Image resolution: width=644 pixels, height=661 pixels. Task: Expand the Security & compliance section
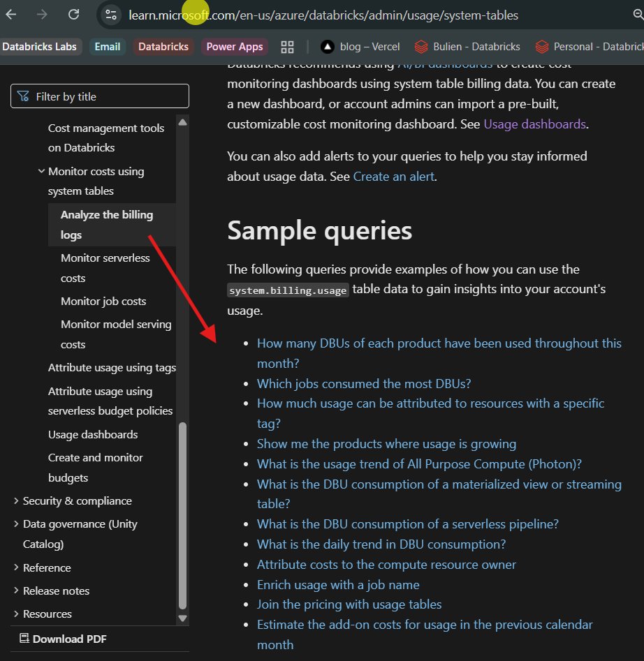(16, 501)
